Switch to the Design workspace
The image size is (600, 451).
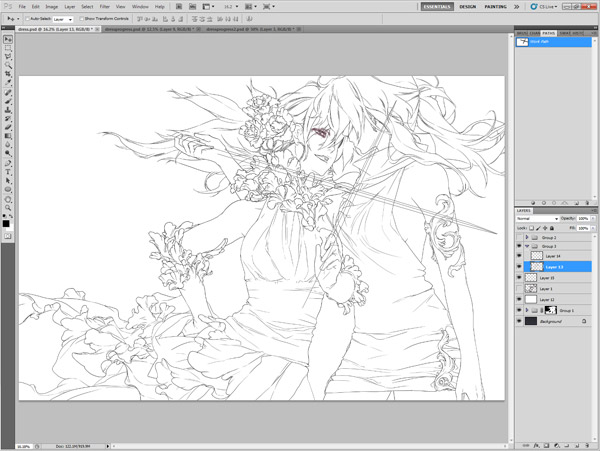coord(468,7)
